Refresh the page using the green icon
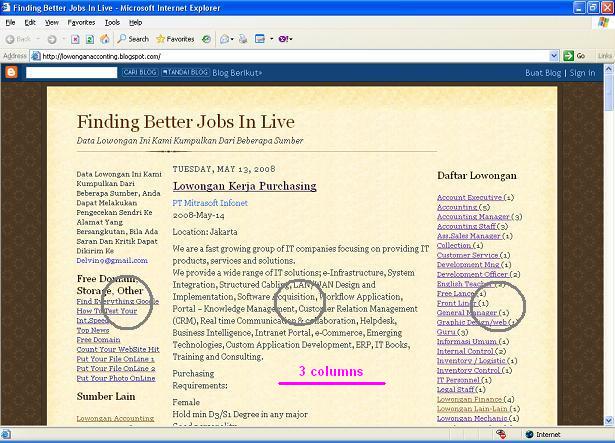This screenshot has height=443, width=615. pyautogui.click(x=90, y=39)
